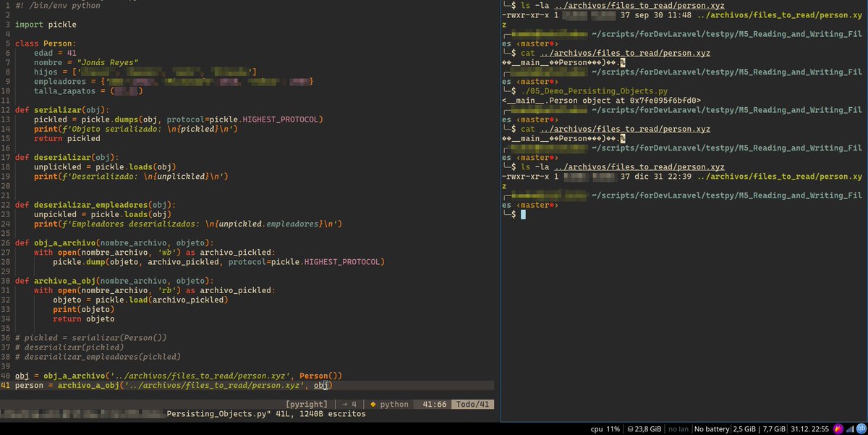Click './05_Demo_Persisting_Objects.py' command in terminal
Viewport: 868px width, 435px height.
point(593,90)
